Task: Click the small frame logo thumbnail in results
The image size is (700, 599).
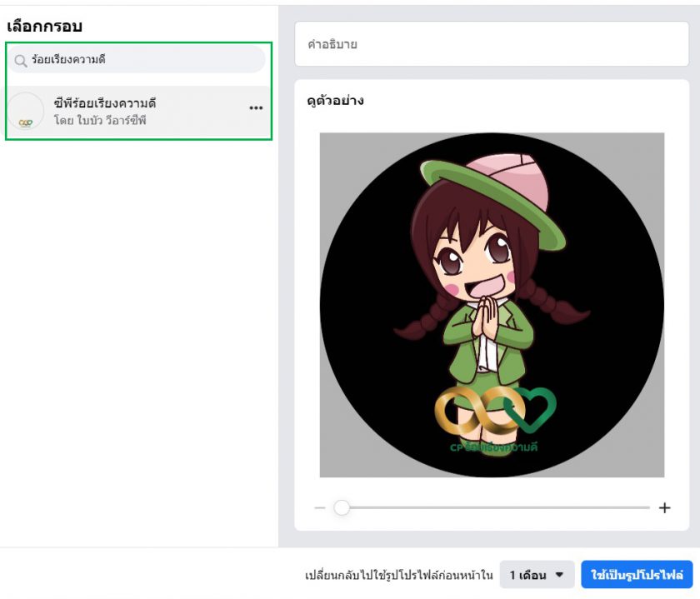Action: [26, 112]
